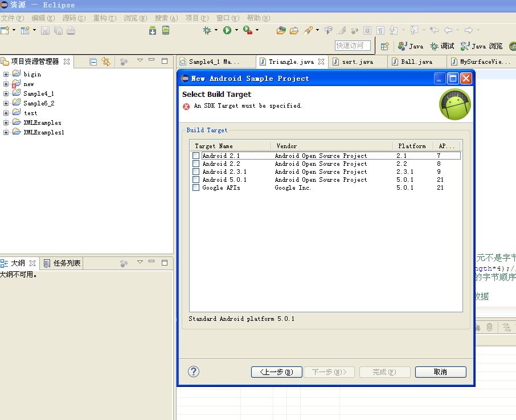The width and height of the screenshot is (516, 420).
Task: Click the Search flashlight toolbar icon
Action: [x=308, y=30]
